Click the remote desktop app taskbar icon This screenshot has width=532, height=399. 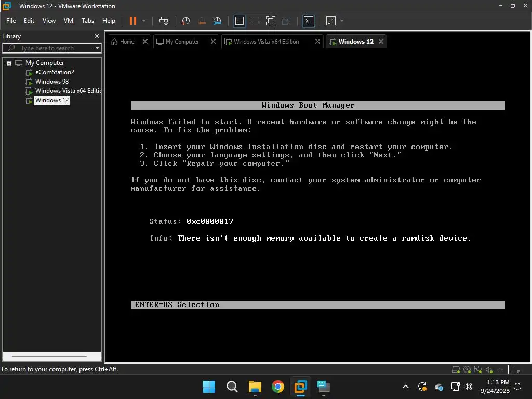coord(323,387)
